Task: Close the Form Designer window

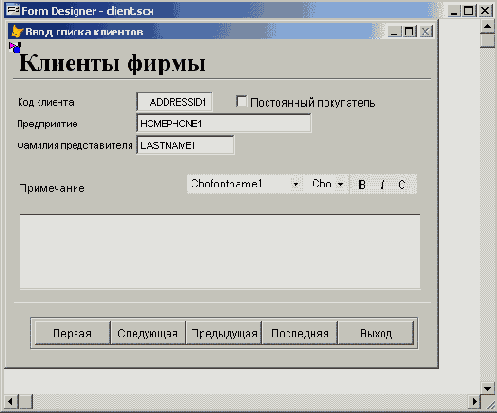Action: [x=485, y=11]
